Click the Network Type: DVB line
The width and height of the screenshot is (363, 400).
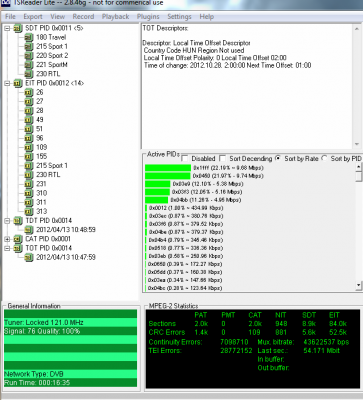(x=70, y=374)
